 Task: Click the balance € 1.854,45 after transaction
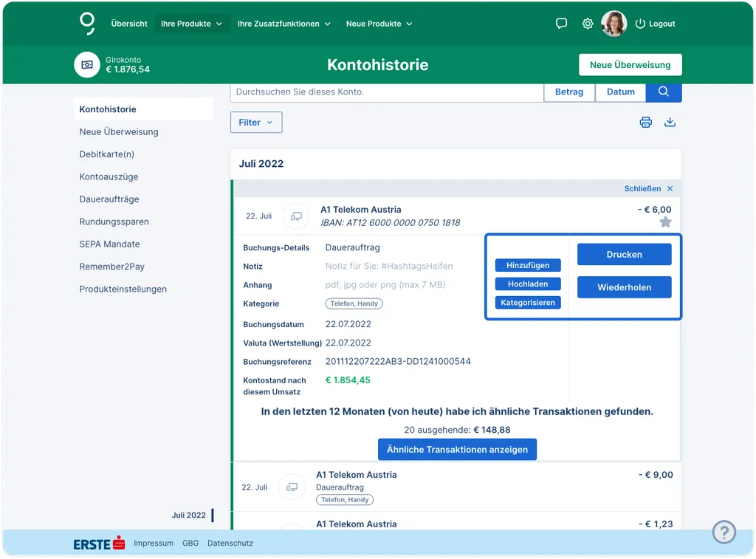pos(348,380)
